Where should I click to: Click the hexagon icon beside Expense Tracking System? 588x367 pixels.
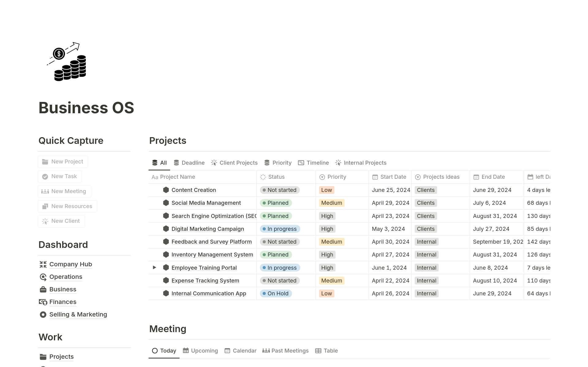pyautogui.click(x=166, y=280)
